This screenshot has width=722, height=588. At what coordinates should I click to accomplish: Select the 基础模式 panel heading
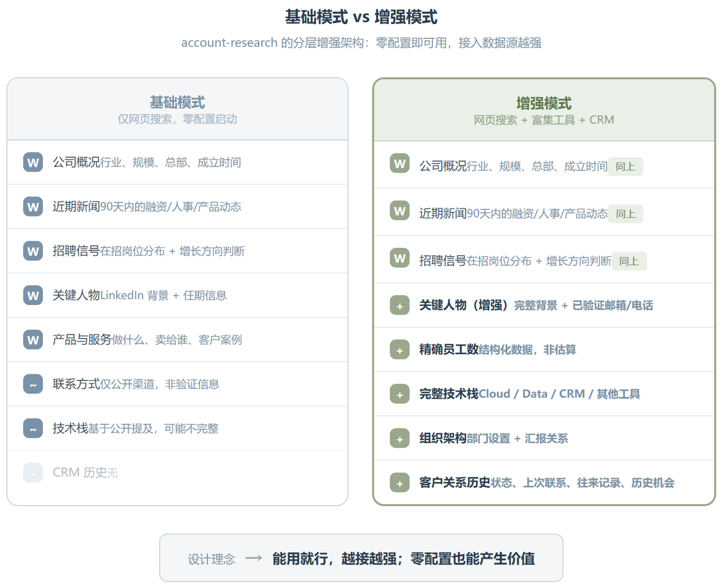click(x=177, y=102)
